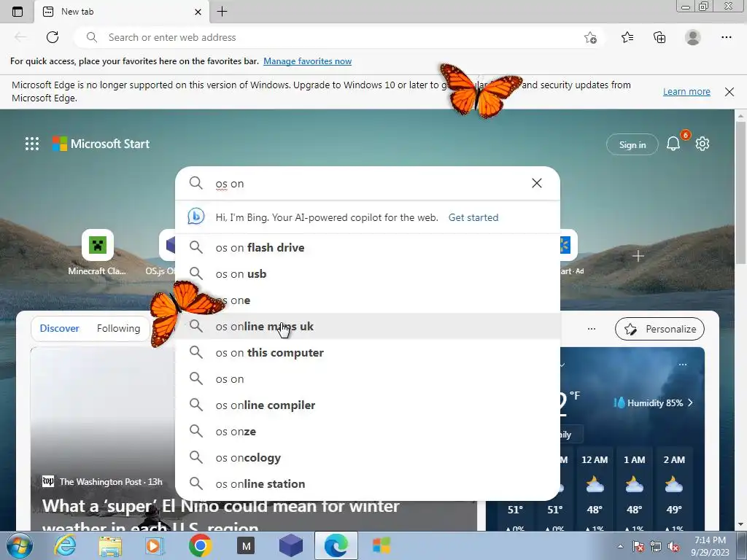This screenshot has height=560, width=747.
Task: Click the 'os on' search text field
Action: [369, 183]
